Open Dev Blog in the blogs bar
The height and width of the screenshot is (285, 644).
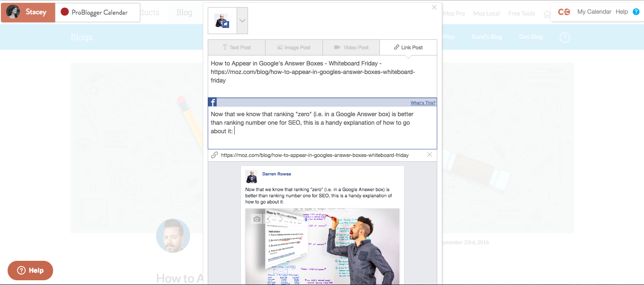click(531, 37)
